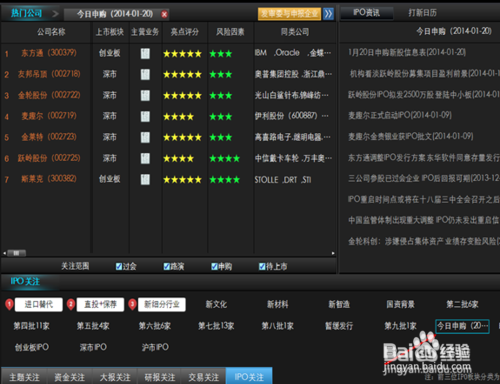Sort by the 风险因素 column header
Screen dimensions: 500x384
pos(230,32)
